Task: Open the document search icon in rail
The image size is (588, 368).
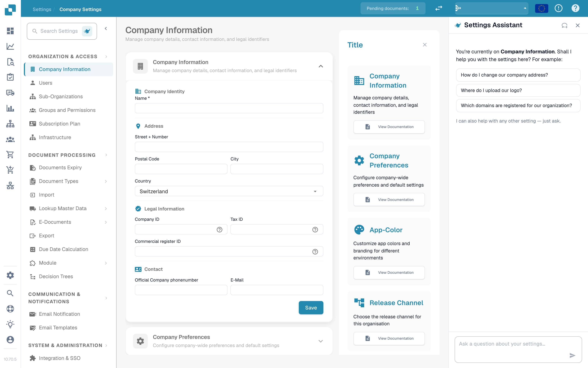Action: pyautogui.click(x=10, y=62)
